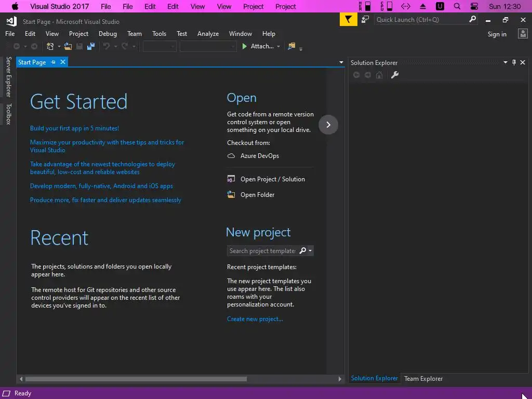Expand the project template search options arrow
Image resolution: width=532 pixels, height=399 pixels.
coord(310,250)
